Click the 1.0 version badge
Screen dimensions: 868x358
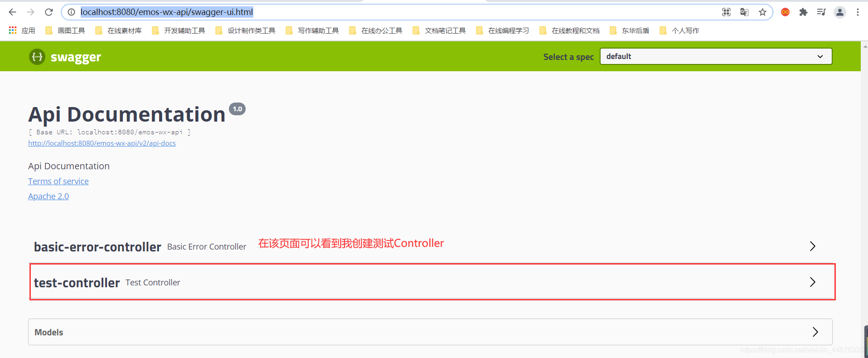coord(237,109)
